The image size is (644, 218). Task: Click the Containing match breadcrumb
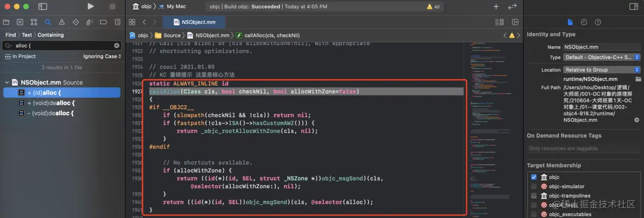(x=50, y=35)
